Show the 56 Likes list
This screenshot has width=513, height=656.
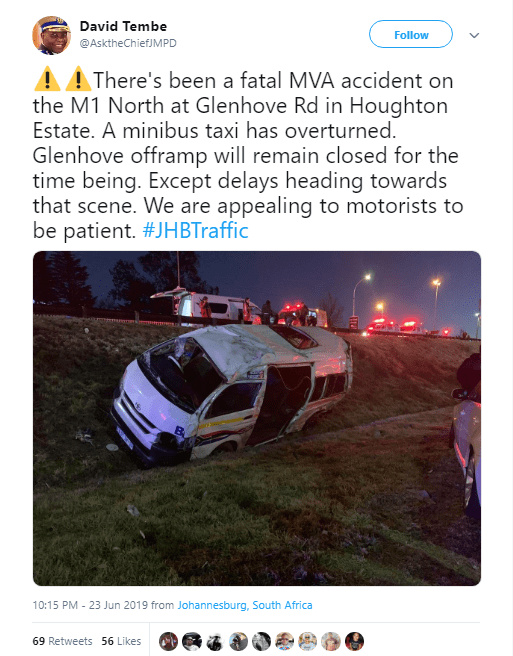coord(121,641)
